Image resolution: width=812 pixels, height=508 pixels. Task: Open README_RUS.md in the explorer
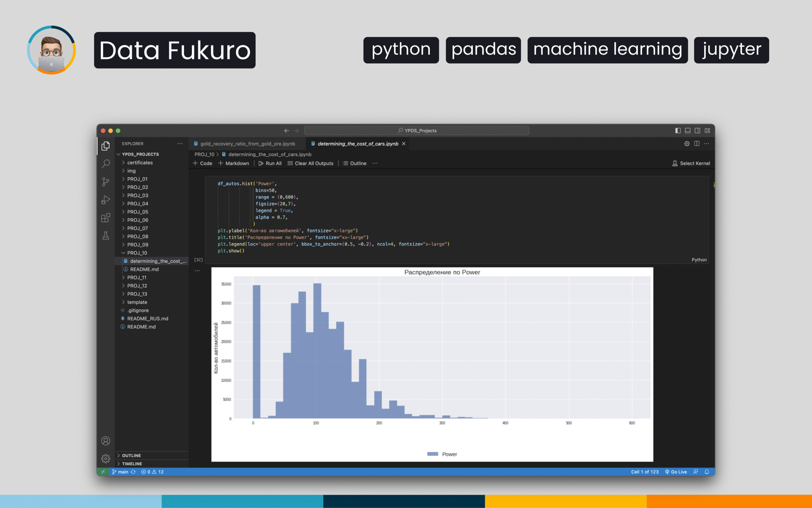147,318
